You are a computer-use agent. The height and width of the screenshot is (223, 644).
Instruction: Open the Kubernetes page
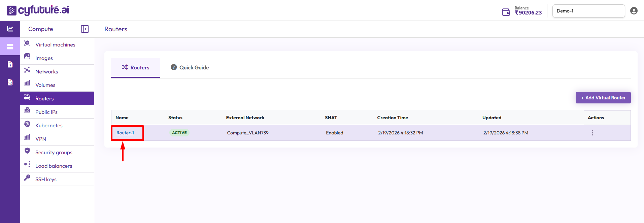[49, 125]
